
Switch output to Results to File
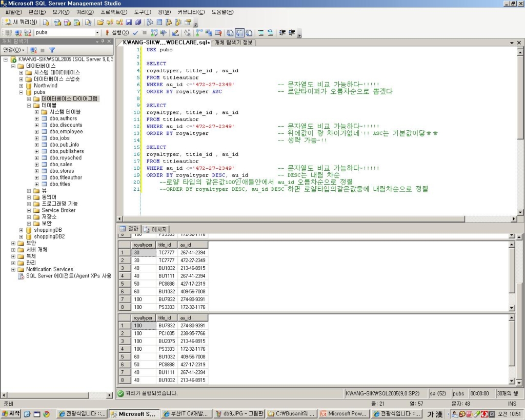(x=249, y=32)
